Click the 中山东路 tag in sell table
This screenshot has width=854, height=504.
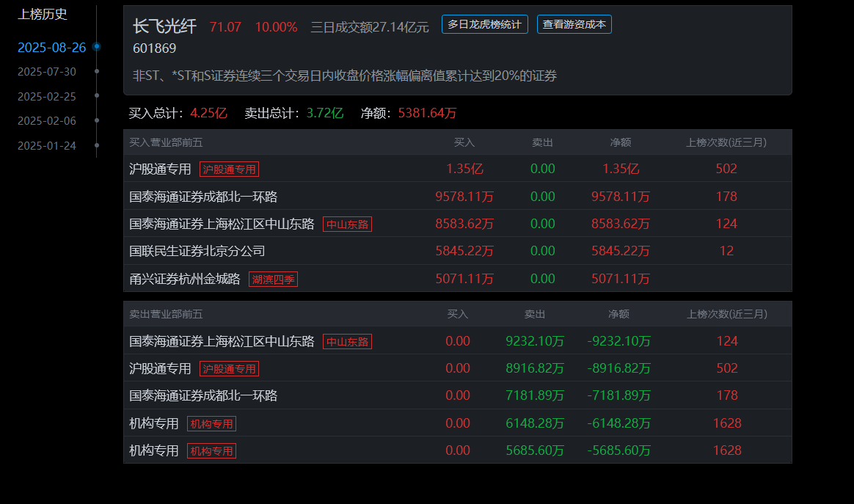(348, 342)
